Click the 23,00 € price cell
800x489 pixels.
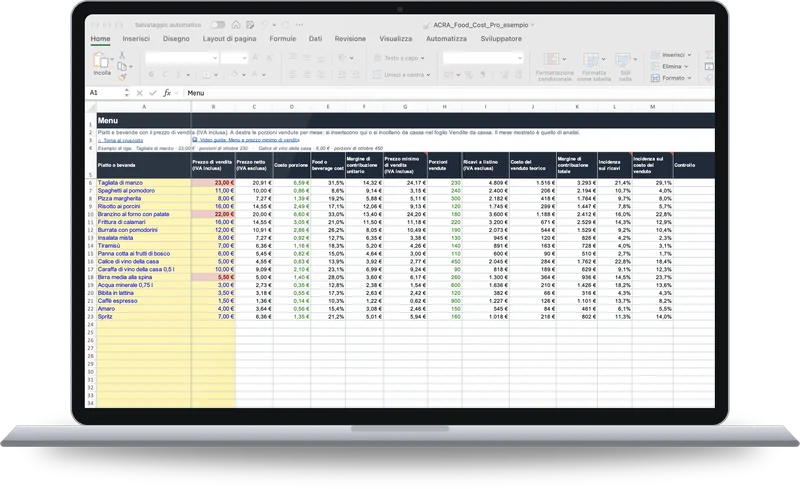pyautogui.click(x=213, y=182)
